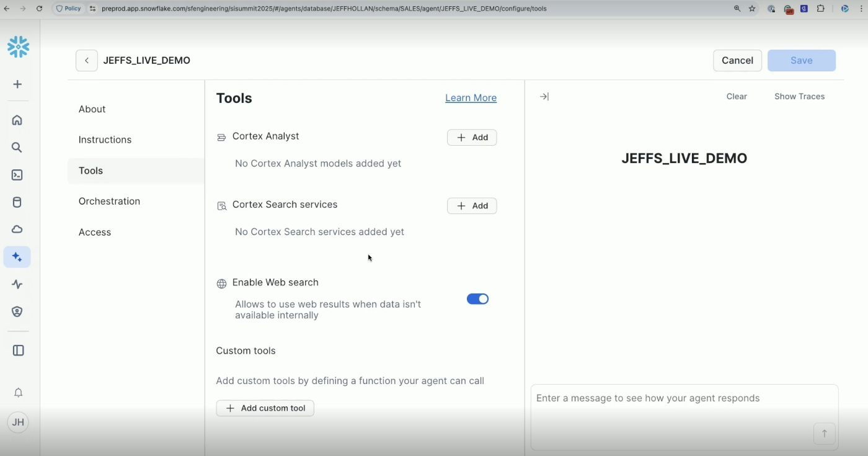This screenshot has width=868, height=456.
Task: Open the Create plus menu in sidebar
Action: (17, 84)
